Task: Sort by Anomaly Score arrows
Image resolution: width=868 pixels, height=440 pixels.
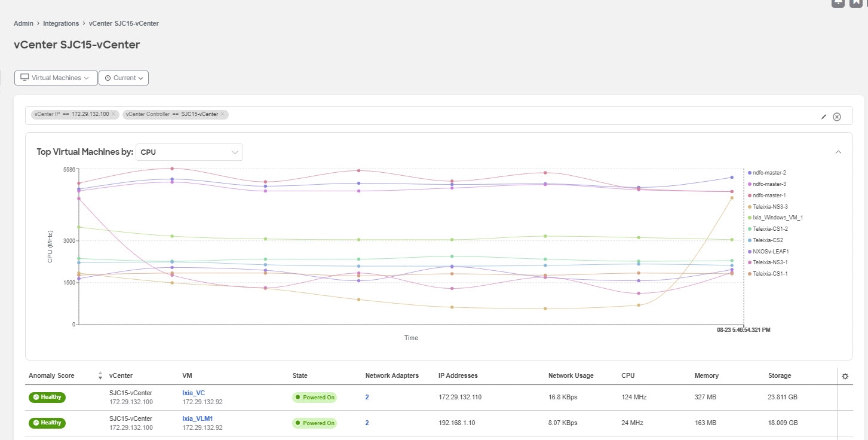Action: click(x=100, y=376)
